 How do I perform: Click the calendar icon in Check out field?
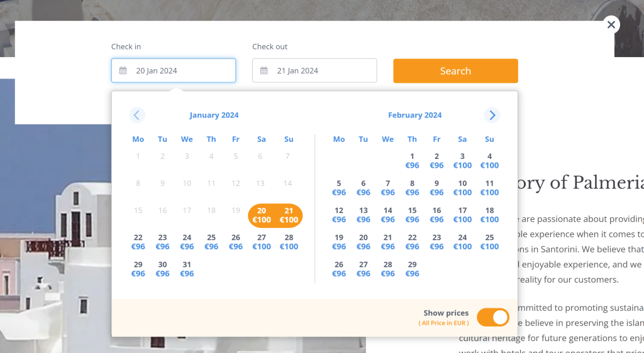click(264, 71)
